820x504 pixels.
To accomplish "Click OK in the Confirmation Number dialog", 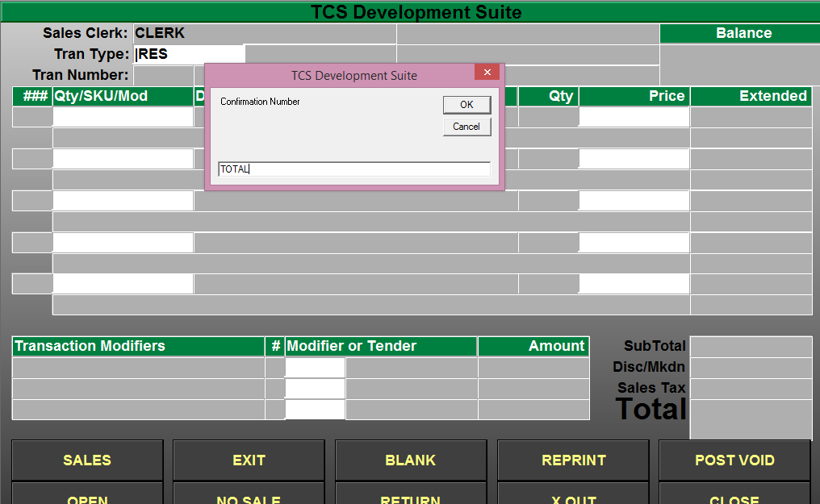I will (x=466, y=105).
